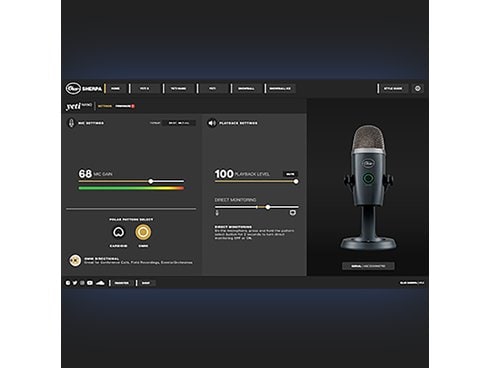Open the Twitter social link
The width and height of the screenshot is (490, 368).
tap(75, 283)
